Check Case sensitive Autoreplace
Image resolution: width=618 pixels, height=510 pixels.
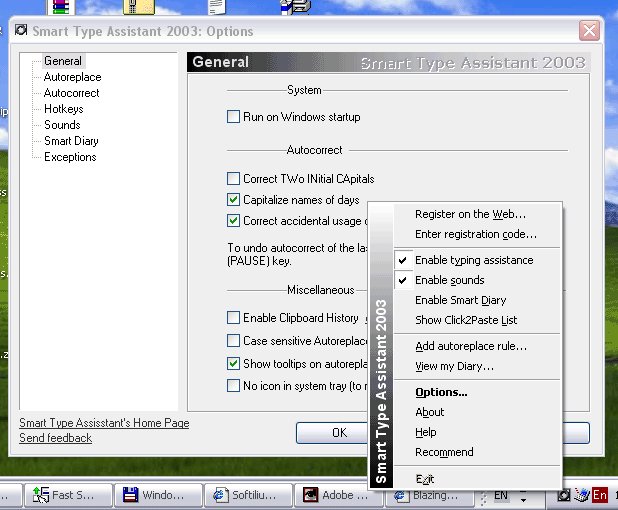click(233, 340)
